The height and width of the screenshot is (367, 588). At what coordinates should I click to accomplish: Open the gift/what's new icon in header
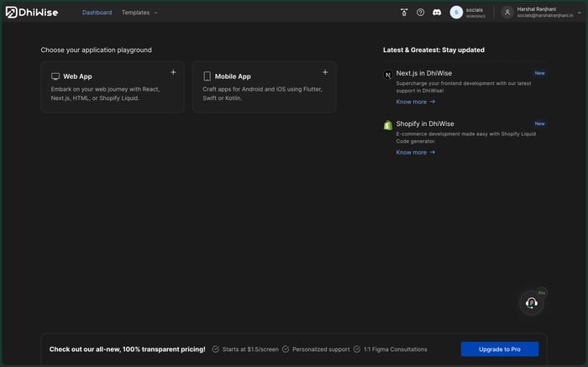(404, 13)
